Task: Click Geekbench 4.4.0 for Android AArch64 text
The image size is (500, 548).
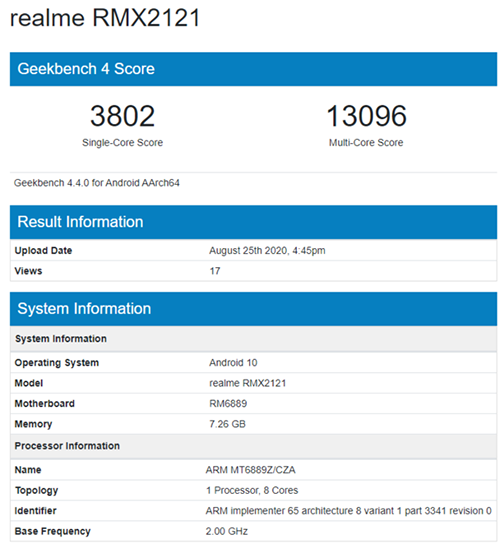Action: pos(96,183)
